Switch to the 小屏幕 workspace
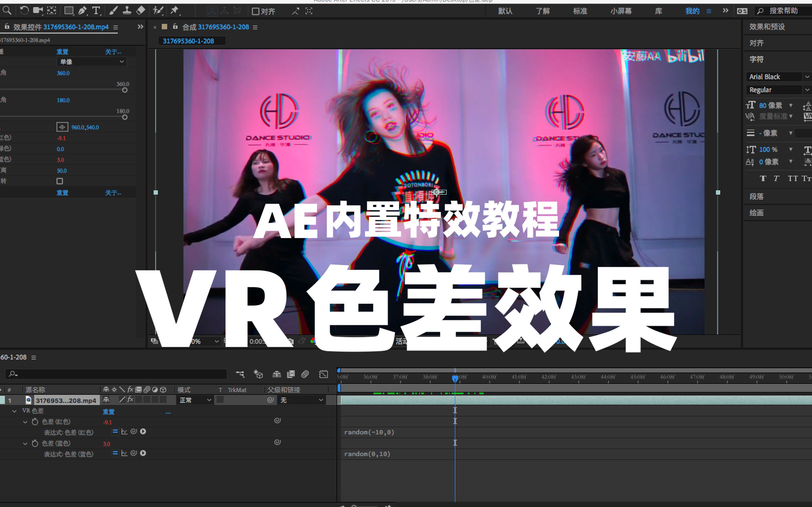 click(x=621, y=11)
